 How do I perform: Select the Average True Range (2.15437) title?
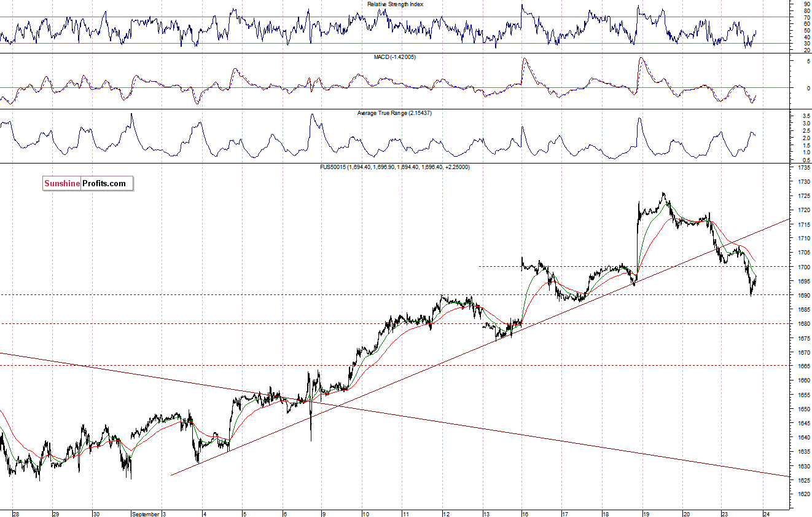[x=395, y=113]
